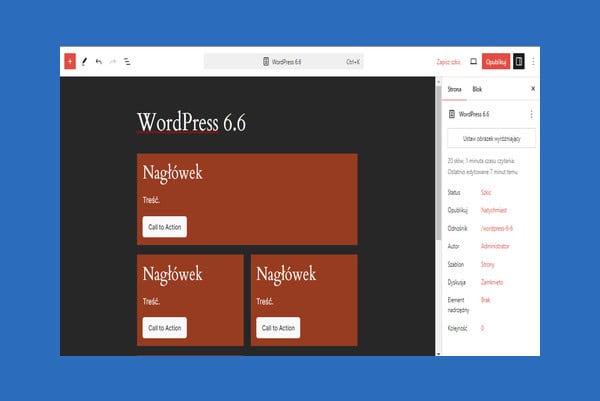Open the top bar options three-dot menu
Image resolution: width=600 pixels, height=401 pixels.
pyautogui.click(x=533, y=62)
